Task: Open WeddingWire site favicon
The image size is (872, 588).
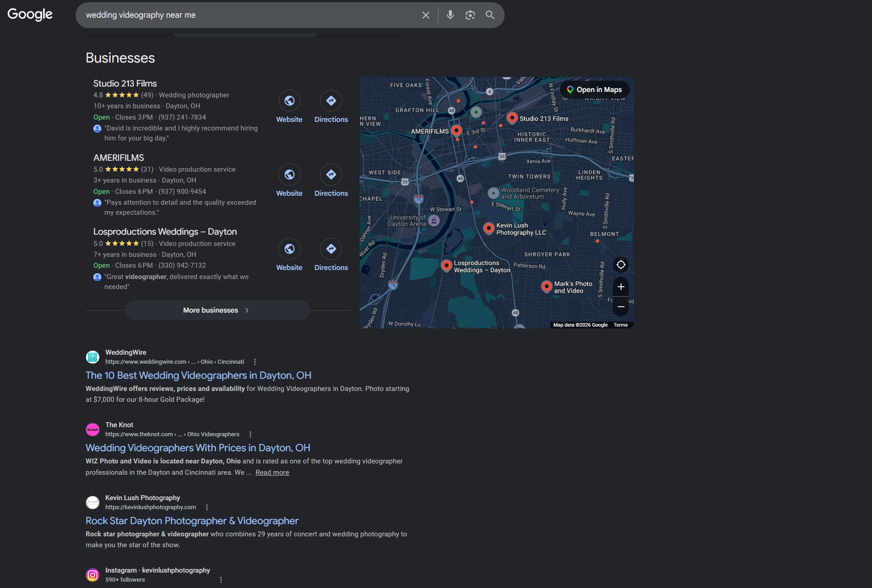Action: point(93,357)
